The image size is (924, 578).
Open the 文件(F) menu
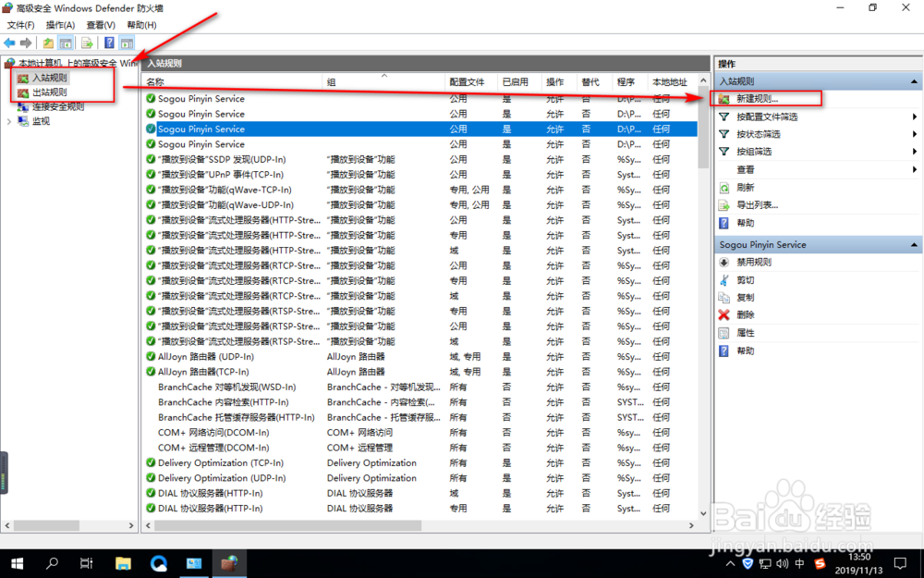[x=20, y=25]
